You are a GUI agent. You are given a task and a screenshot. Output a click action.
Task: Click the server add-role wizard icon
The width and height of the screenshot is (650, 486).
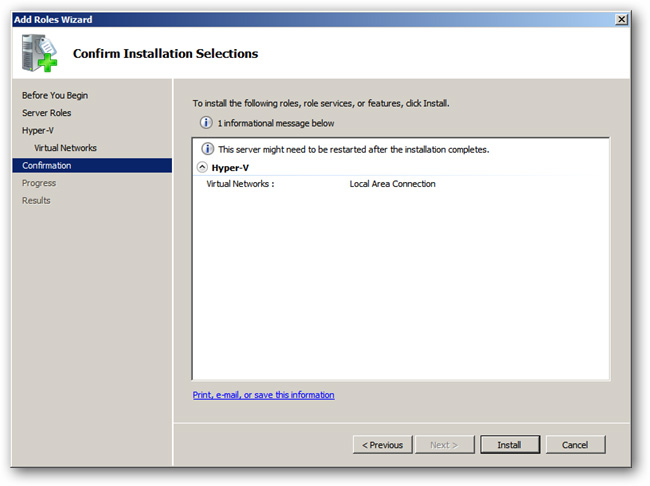coord(39,53)
